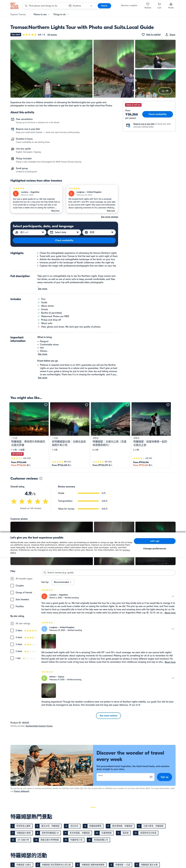Enable the 5 stars rating filter
Viewport: 186px width, 868px height.
point(12,630)
